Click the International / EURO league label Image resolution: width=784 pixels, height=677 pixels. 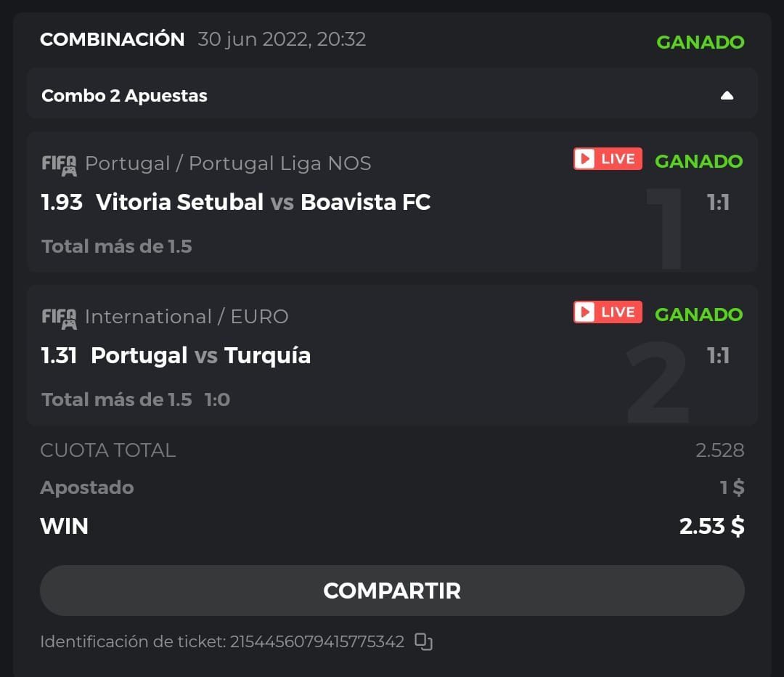coord(187,317)
